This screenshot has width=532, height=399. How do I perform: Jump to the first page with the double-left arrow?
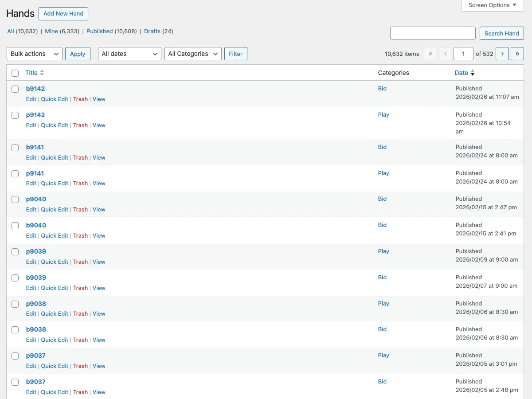pos(430,53)
